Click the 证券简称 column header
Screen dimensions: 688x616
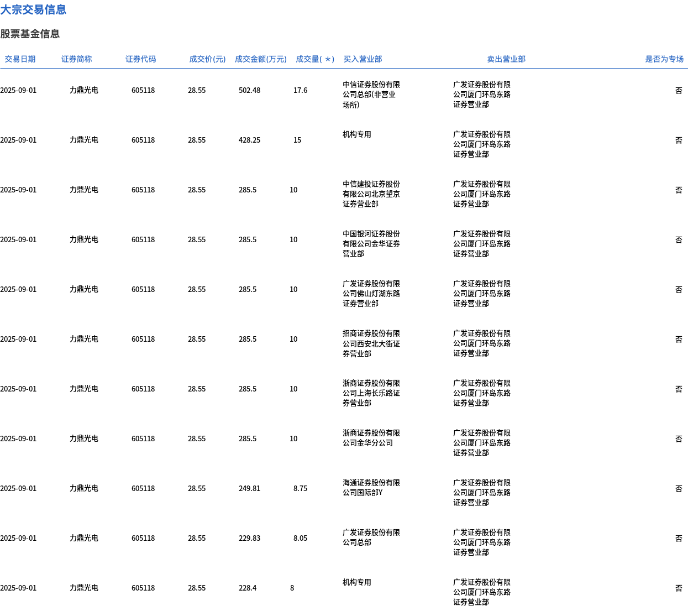pyautogui.click(x=77, y=59)
